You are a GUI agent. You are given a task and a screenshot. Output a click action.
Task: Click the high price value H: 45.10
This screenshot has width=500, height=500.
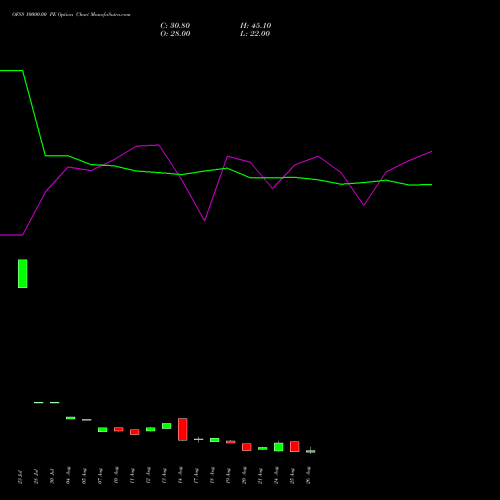pos(256,26)
